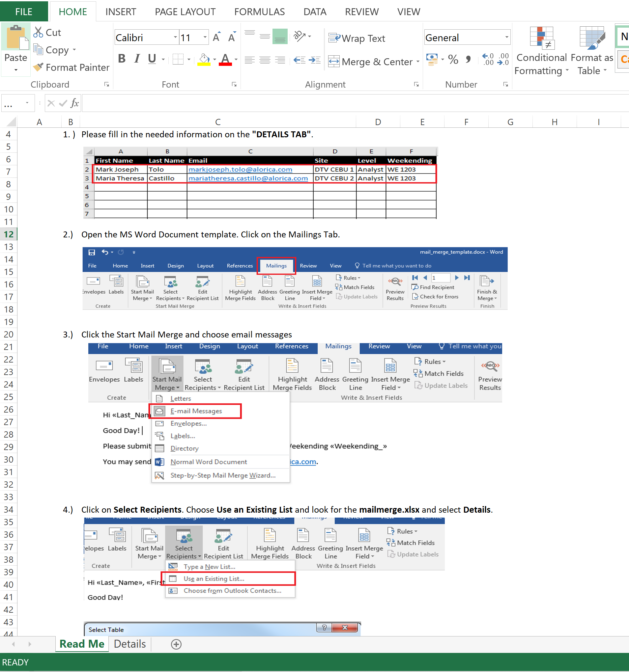Decrease the number of decimal places
The height and width of the screenshot is (672, 629).
(503, 60)
